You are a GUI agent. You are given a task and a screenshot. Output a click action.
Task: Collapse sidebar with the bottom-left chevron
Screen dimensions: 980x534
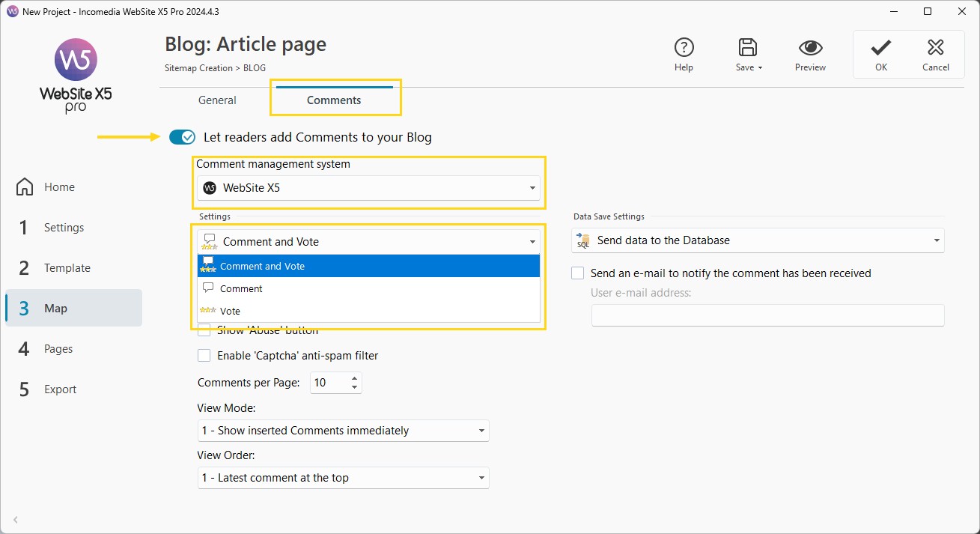point(16,520)
